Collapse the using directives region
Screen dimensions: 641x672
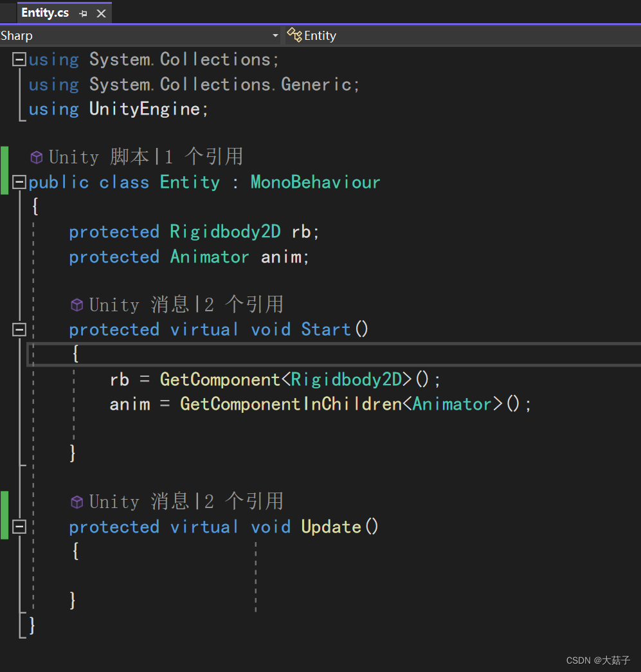coord(19,59)
